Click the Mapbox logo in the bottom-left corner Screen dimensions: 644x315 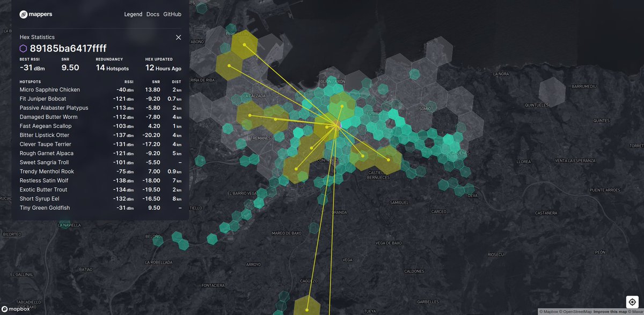tap(16, 309)
